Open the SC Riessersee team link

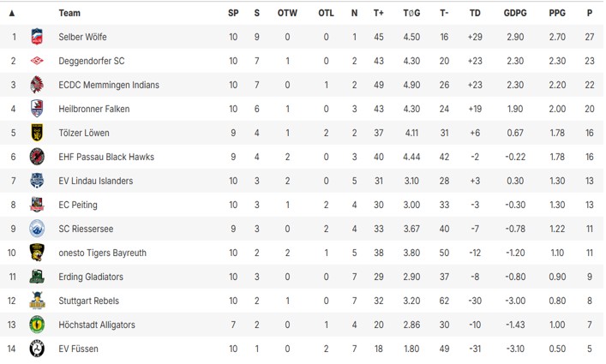86,229
